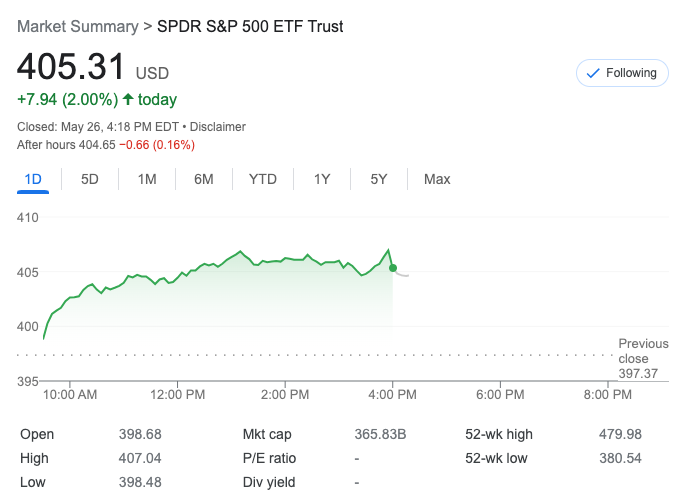Click the P/E ratio label
Screen dimensions: 682x499
point(270,458)
